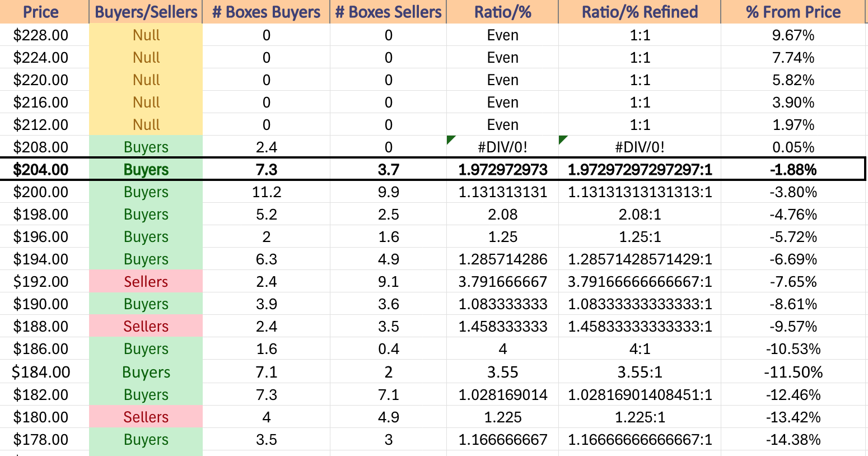Select the % From Price header cell
Screen dimensions: 868x456
(793, 12)
